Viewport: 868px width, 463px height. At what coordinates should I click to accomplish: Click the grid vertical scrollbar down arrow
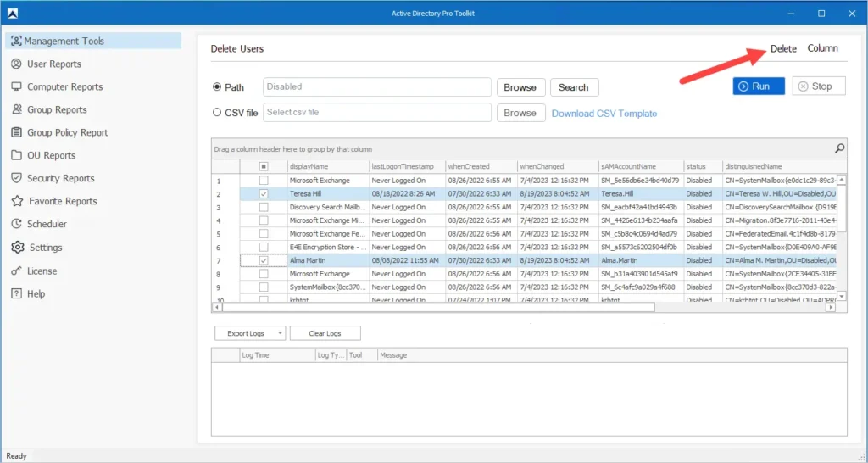click(x=842, y=296)
